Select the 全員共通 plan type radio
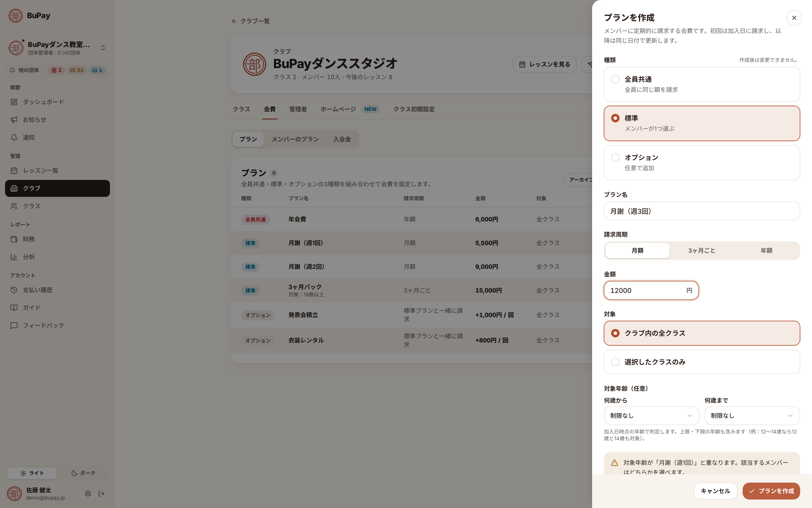 (615, 79)
